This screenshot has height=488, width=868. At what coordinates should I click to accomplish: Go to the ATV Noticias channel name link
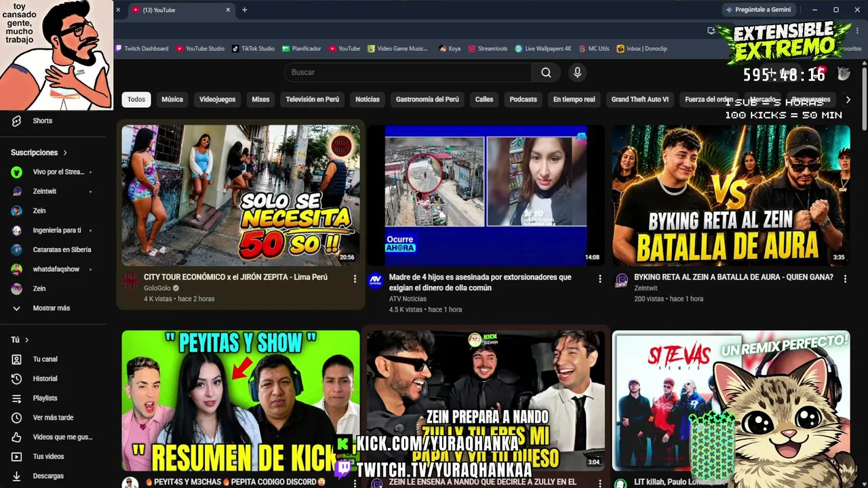tap(408, 299)
